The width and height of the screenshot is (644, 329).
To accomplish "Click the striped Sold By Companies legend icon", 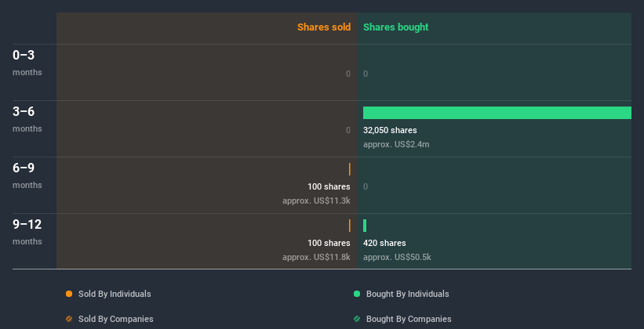I will 69,319.
